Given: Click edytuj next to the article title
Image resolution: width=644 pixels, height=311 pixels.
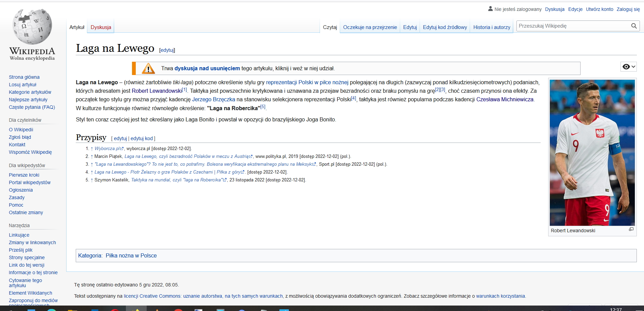Looking at the screenshot, I should (167, 50).
